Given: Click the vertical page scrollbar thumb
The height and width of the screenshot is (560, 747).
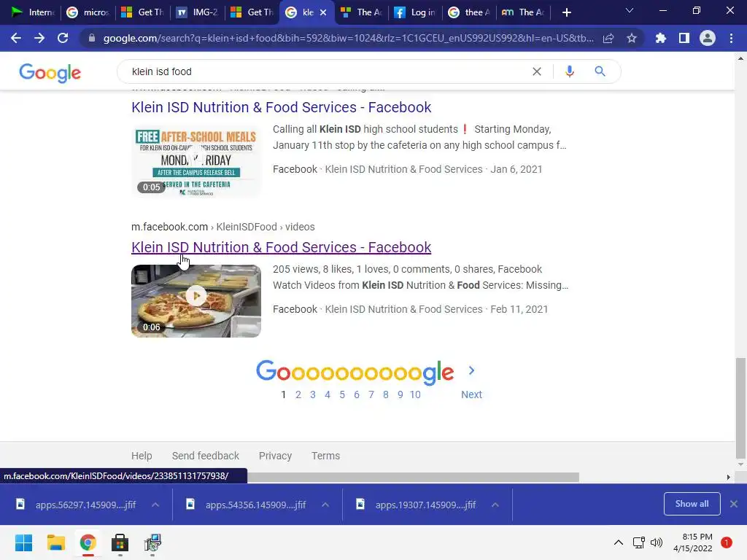Looking at the screenshot, I should (740, 407).
